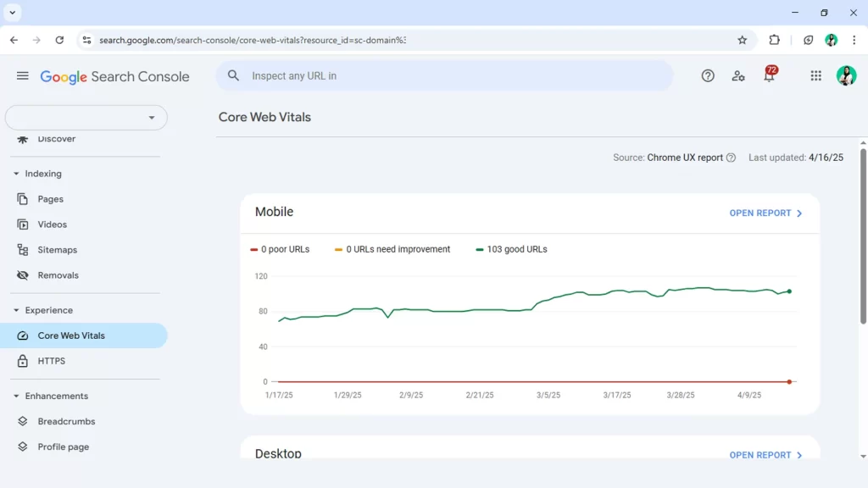This screenshot has width=868, height=488.
Task: Click the green good URLs endpoint marker
Action: point(789,291)
